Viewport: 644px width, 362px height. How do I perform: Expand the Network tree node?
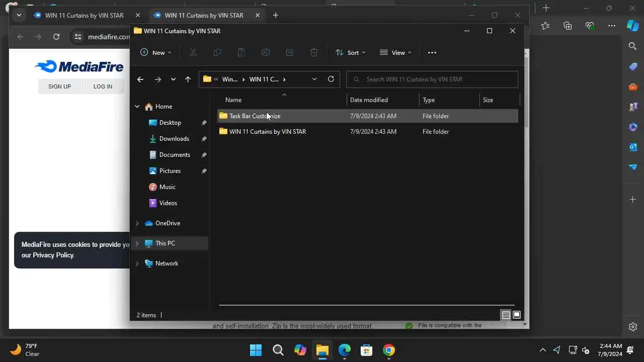pyautogui.click(x=137, y=263)
